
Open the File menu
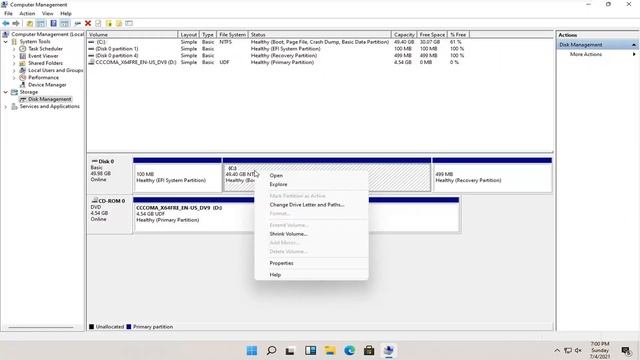tap(8, 13)
